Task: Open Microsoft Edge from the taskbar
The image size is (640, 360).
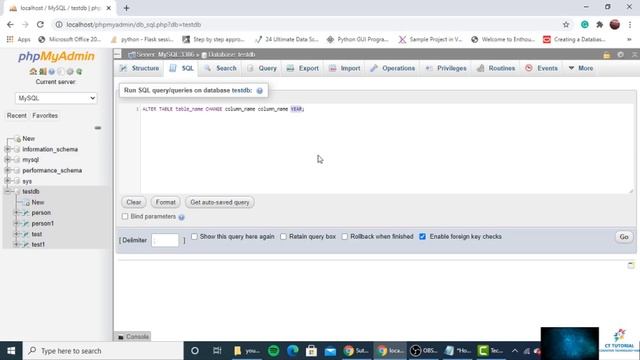Action: (292, 351)
